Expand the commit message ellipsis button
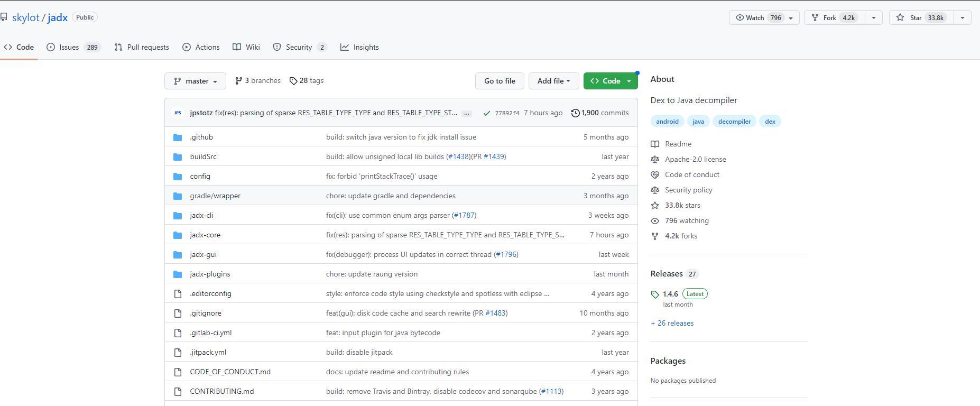Image resolution: width=980 pixels, height=406 pixels. [466, 113]
